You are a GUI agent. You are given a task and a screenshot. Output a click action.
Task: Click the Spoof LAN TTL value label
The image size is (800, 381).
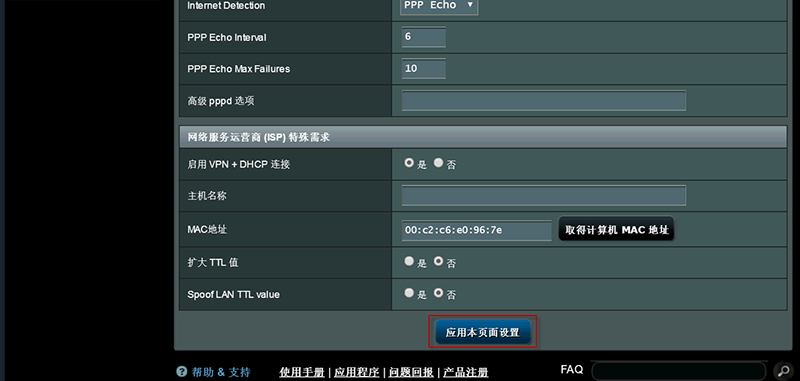coord(233,294)
